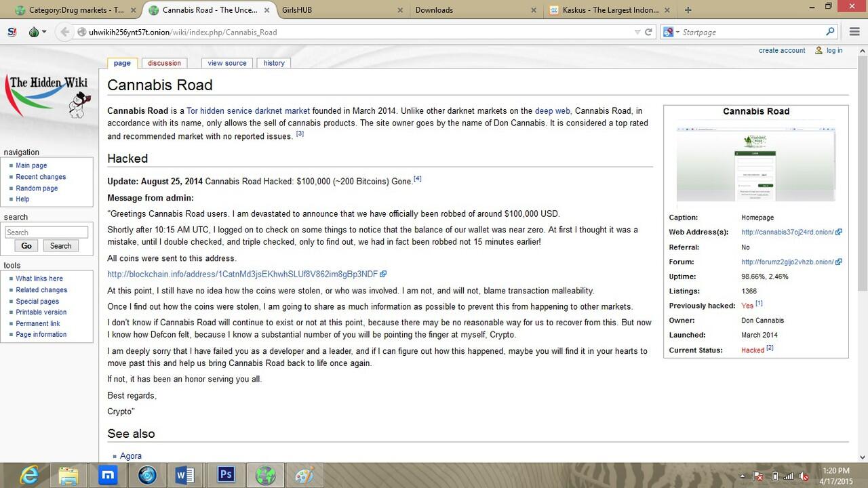The height and width of the screenshot is (488, 868).
Task: Show hidden tray icons
Action: 743,476
